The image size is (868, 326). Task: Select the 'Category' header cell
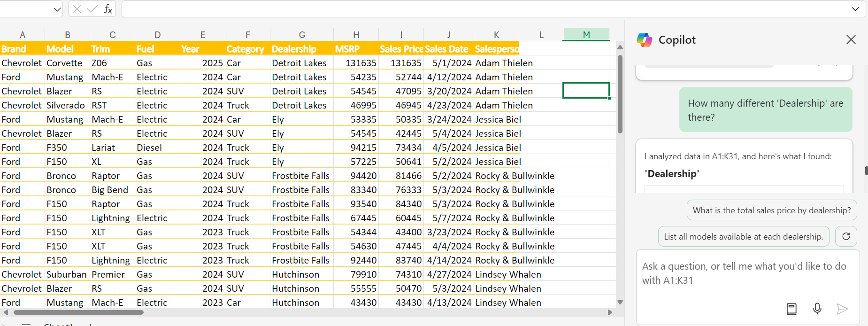click(x=248, y=49)
